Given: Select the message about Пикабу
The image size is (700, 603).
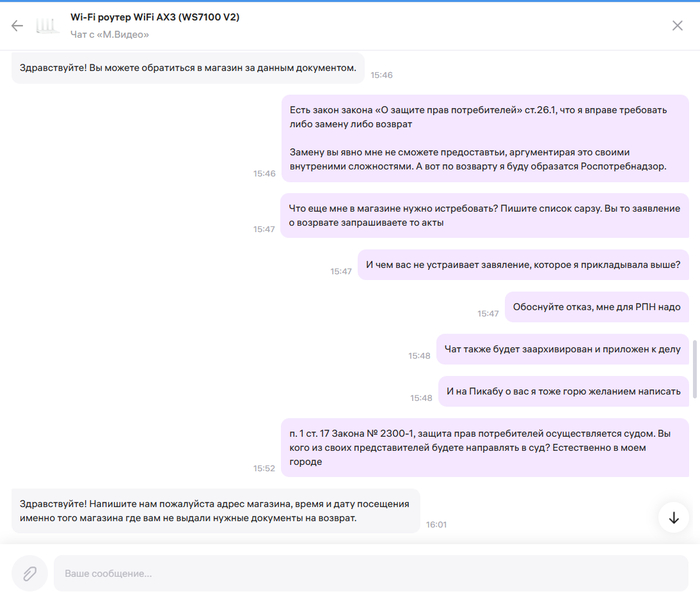Looking at the screenshot, I should [x=564, y=391].
